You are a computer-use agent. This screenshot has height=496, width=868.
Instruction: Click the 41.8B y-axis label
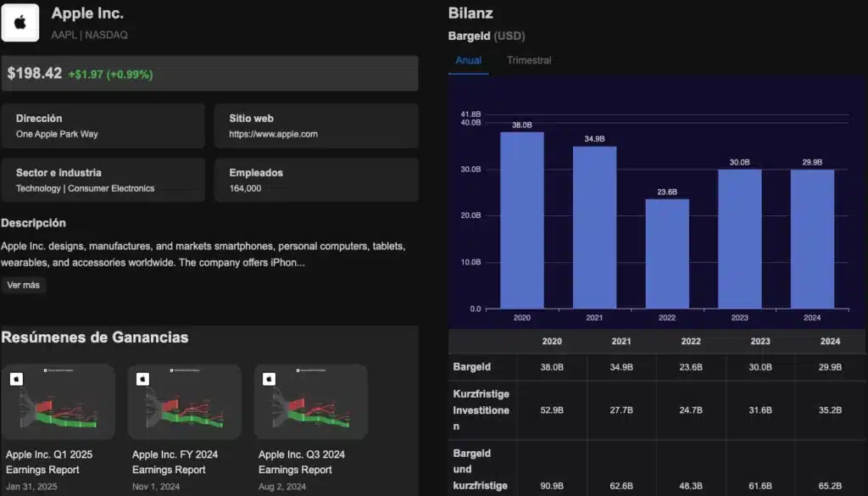[470, 114]
